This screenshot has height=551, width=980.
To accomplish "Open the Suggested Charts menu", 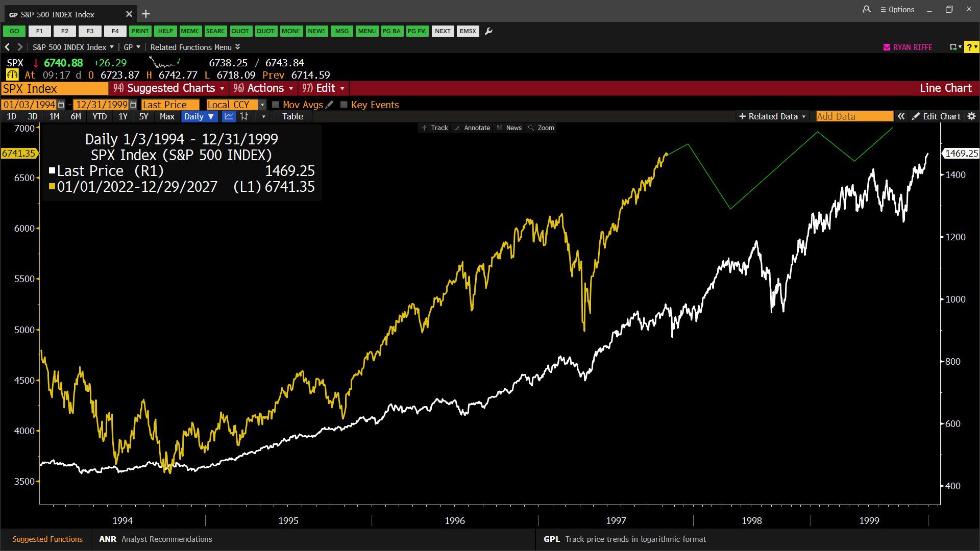I will pos(169,88).
